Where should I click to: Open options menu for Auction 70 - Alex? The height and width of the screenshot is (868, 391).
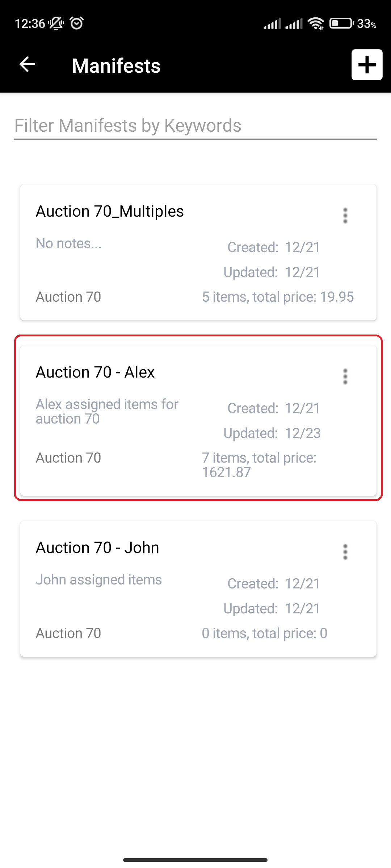pos(345,376)
